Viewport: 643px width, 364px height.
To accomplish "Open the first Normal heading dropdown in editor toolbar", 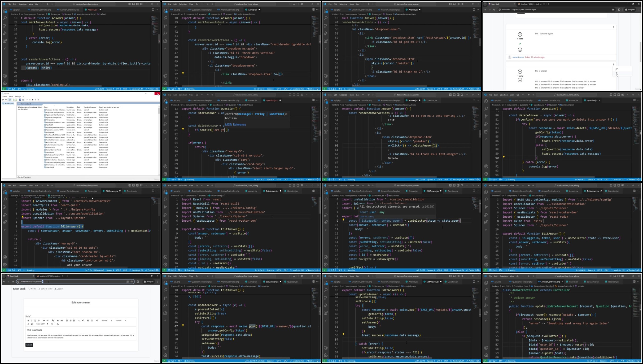I will point(107,321).
